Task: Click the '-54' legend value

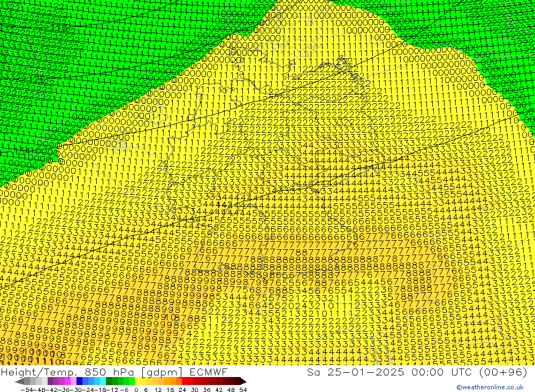Action: click(x=27, y=390)
